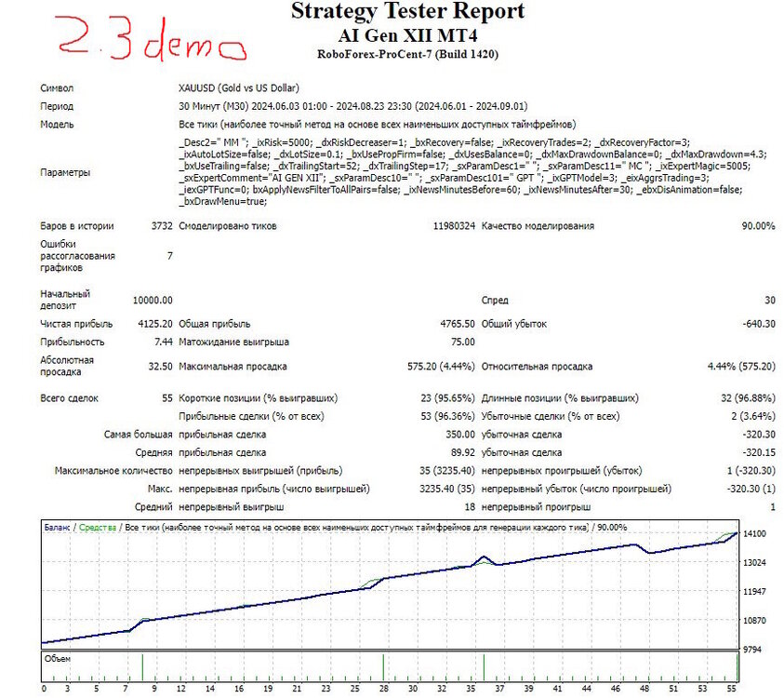
Task: Click 'Длинные позиции (% выигравших)' label
Action: click(560, 398)
